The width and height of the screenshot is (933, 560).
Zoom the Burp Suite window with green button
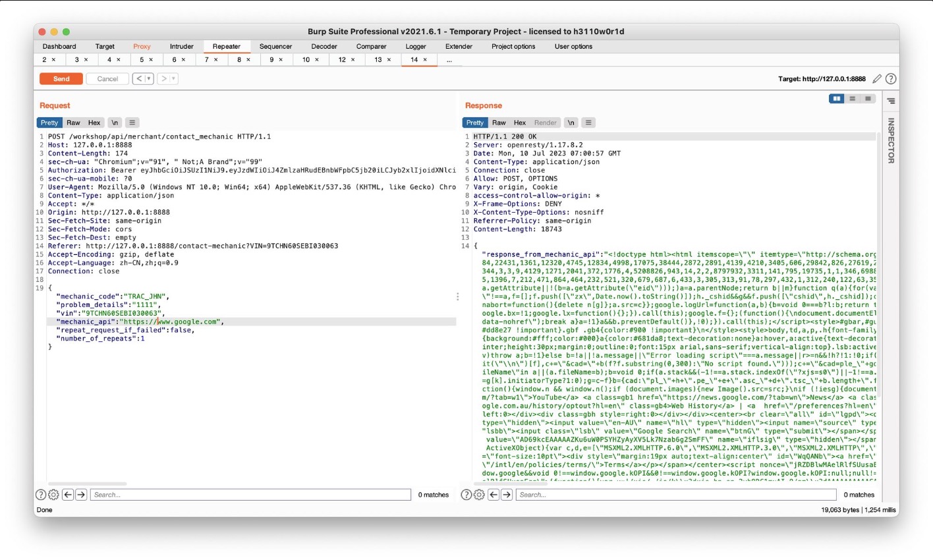tap(66, 32)
